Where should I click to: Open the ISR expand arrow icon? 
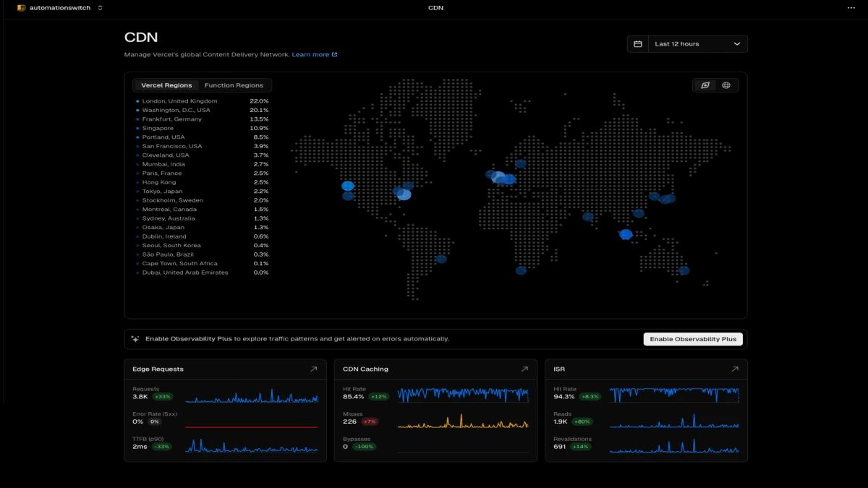point(735,369)
